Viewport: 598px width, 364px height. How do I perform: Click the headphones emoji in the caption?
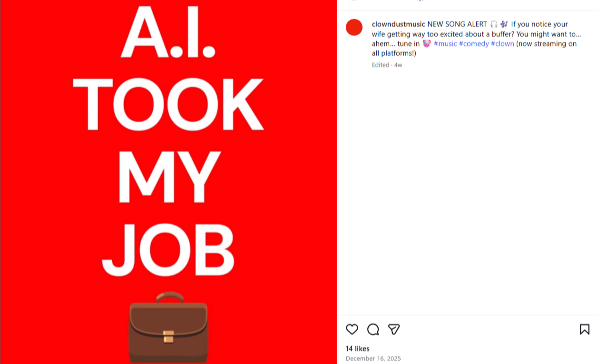[494, 24]
